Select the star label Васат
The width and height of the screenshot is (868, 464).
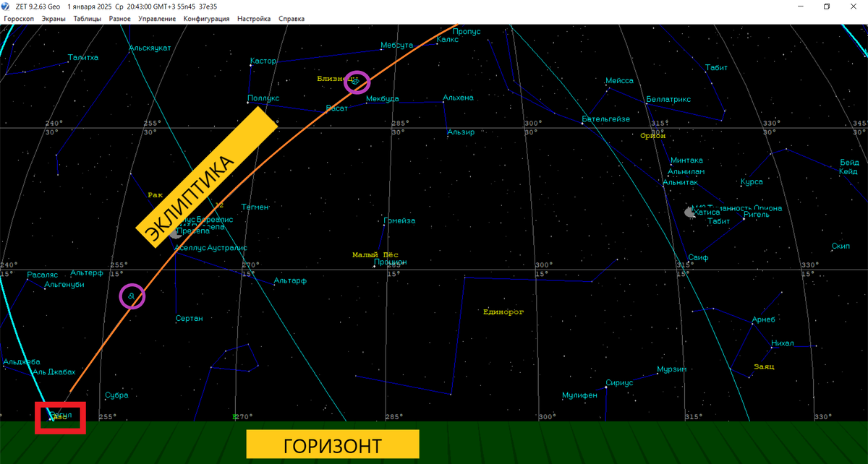point(336,108)
